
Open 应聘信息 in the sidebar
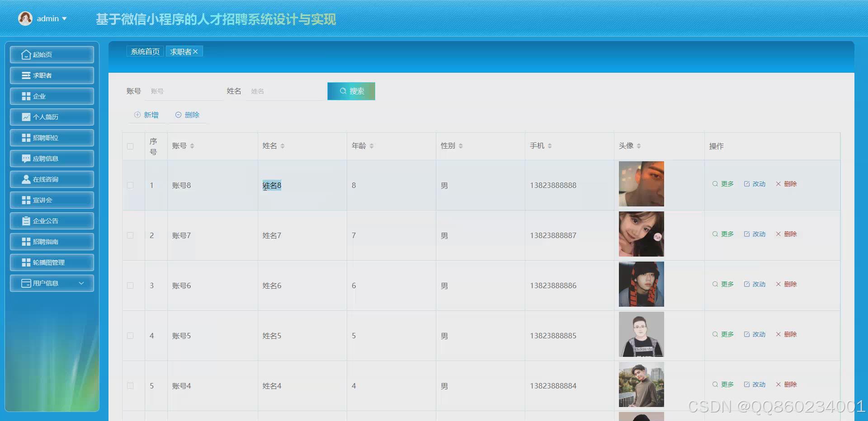[x=52, y=159]
